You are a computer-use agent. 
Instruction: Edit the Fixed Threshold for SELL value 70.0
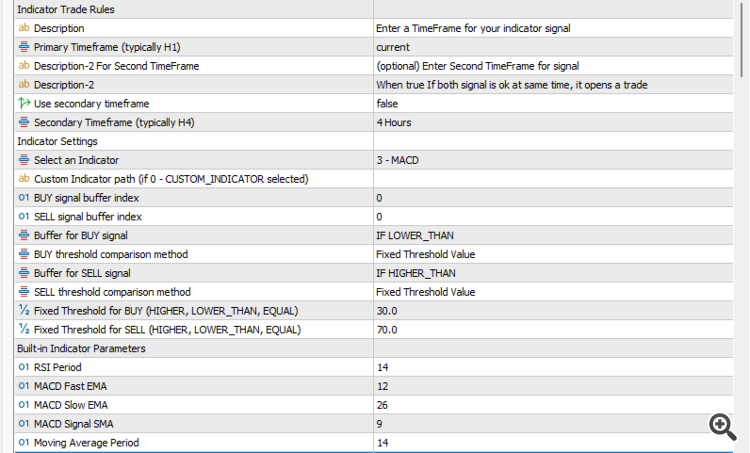550,330
